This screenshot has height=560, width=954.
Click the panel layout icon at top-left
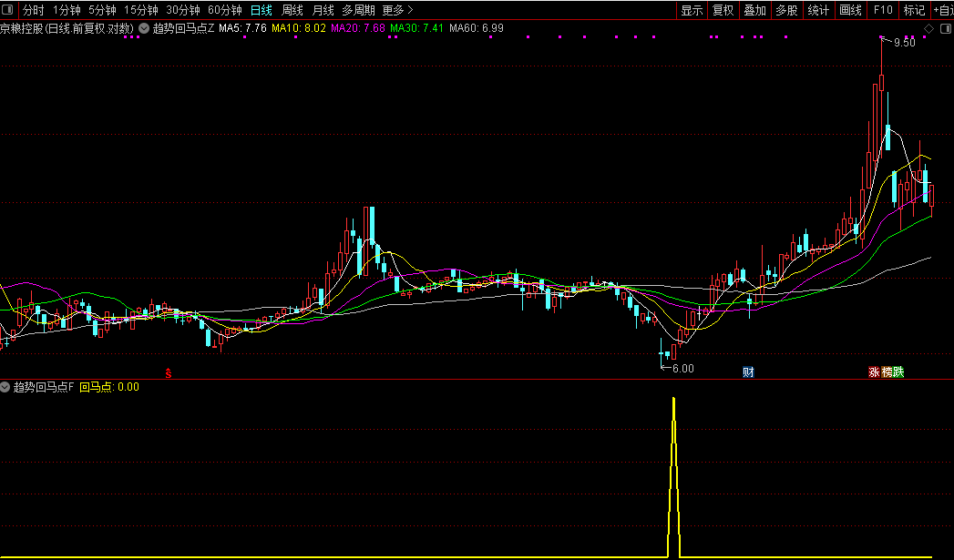pos(9,11)
